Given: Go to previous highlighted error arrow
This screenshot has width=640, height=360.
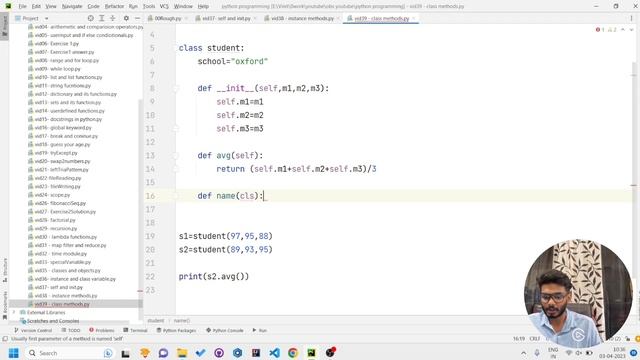Looking at the screenshot, I should coord(623,30).
